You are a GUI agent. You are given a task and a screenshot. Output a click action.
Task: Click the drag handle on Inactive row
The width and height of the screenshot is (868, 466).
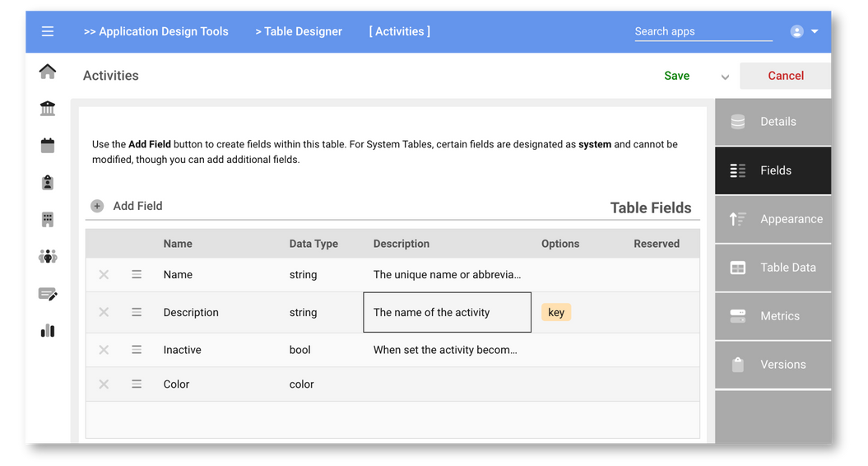click(137, 350)
